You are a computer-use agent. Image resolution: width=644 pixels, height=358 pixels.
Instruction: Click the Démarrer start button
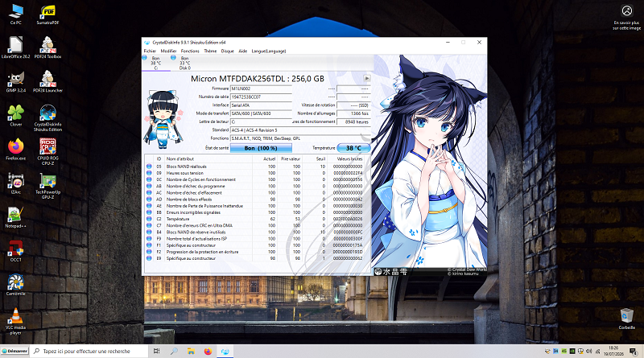coord(14,351)
